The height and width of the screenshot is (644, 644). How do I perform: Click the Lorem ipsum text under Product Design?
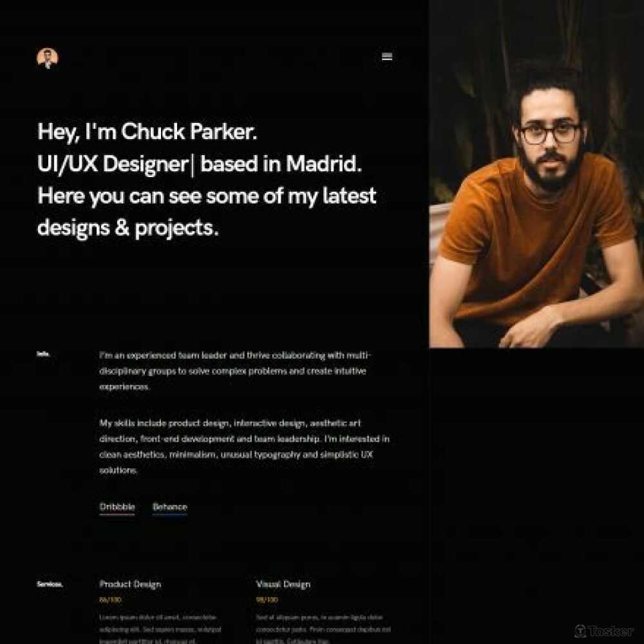[160, 629]
